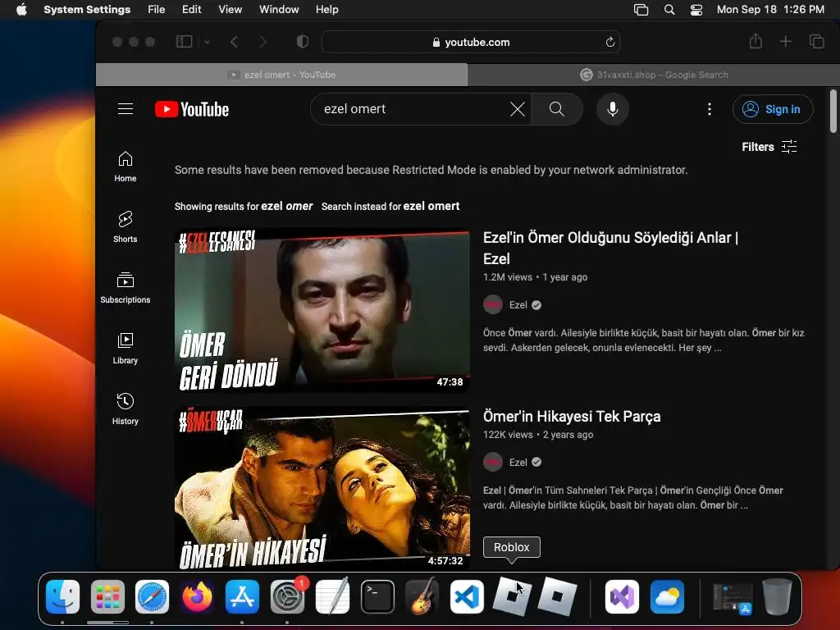840x630 pixels.
Task: Clear the search box text
Action: pyautogui.click(x=518, y=109)
